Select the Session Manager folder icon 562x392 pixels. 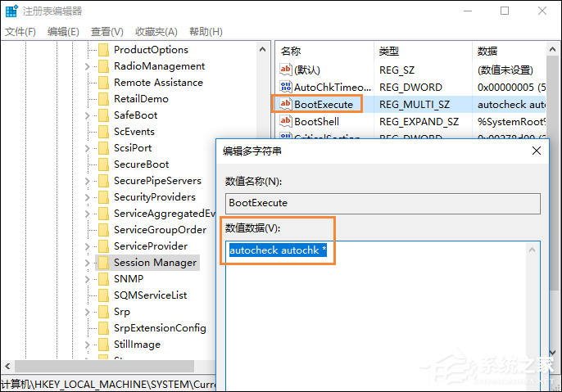[x=103, y=263]
